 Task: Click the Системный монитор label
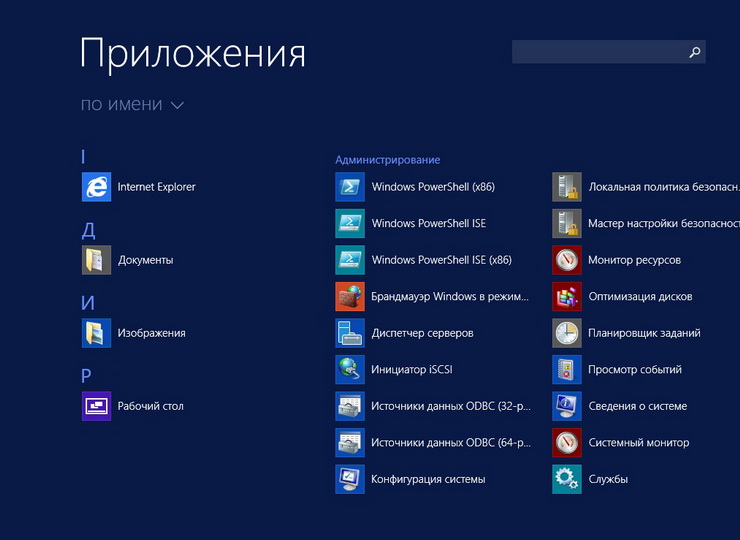(x=639, y=442)
